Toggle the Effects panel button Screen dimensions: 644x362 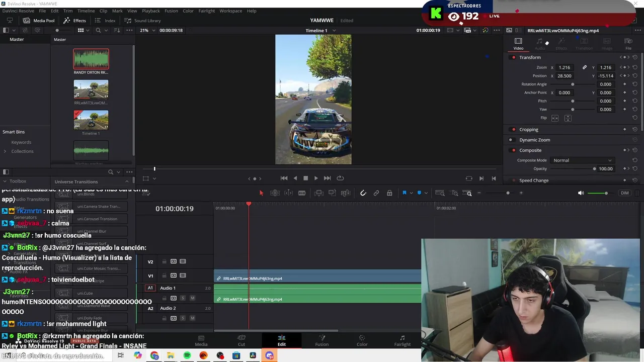coord(74,21)
